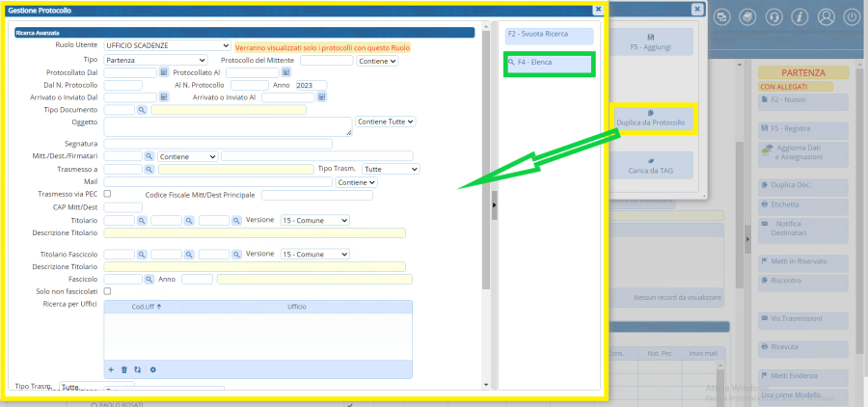This screenshot has height=407, width=868.
Task: Click the Segnatura text field
Action: click(217, 144)
